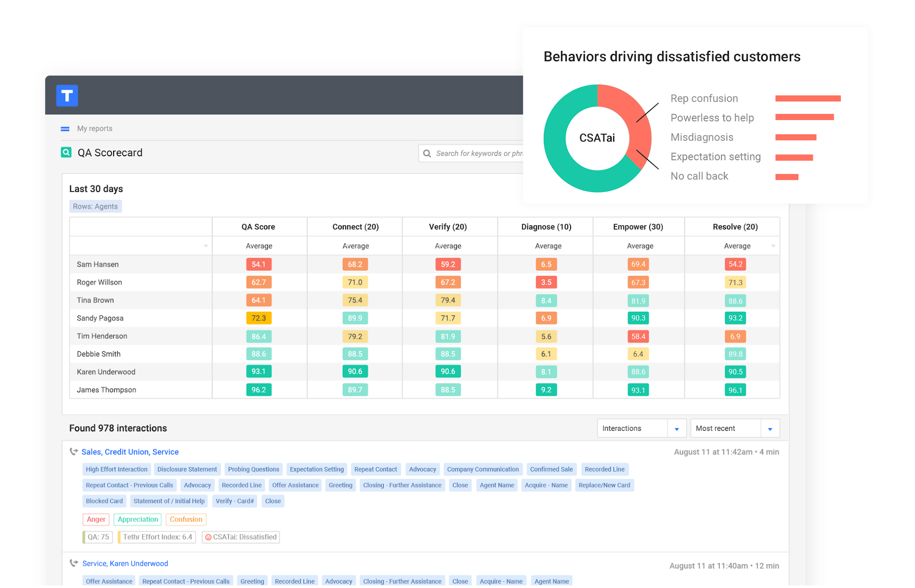Select the Verify (20) column header
915x588 pixels.
click(448, 227)
